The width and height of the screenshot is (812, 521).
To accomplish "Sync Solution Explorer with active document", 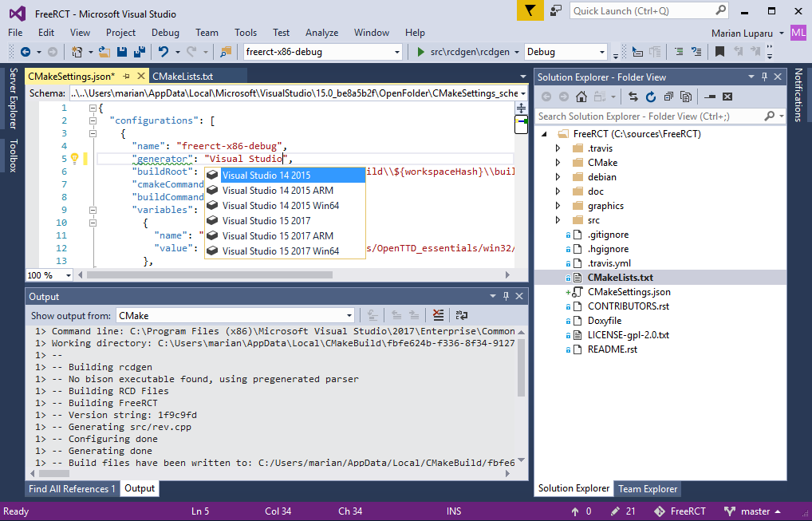I will [x=633, y=97].
